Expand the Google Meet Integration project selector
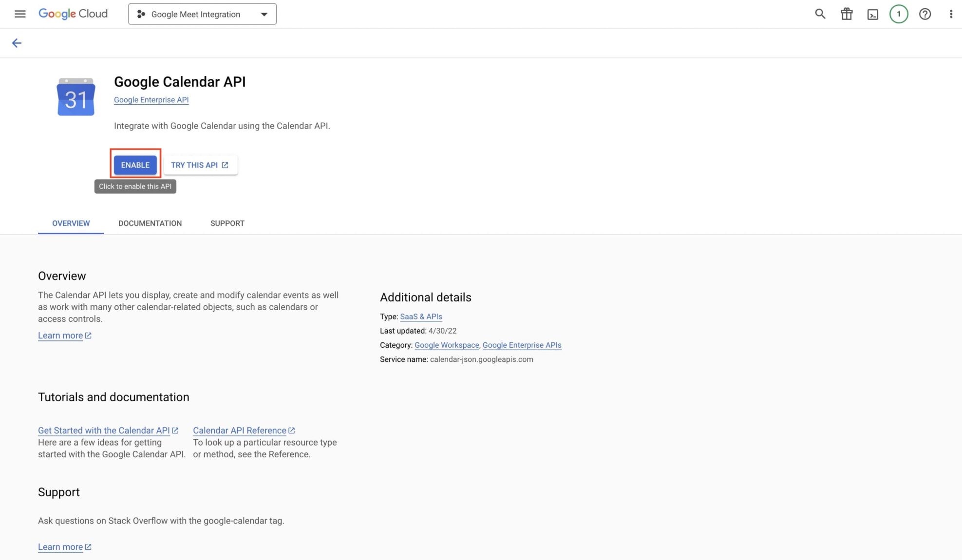 (x=202, y=14)
